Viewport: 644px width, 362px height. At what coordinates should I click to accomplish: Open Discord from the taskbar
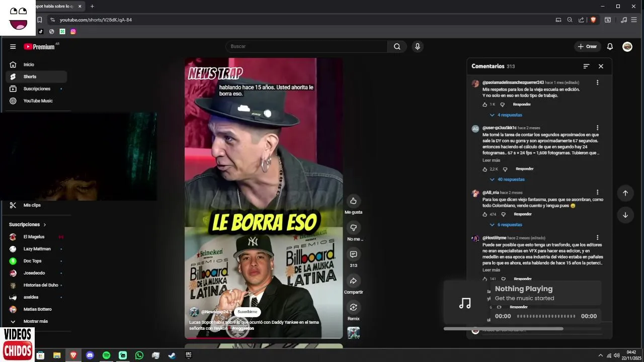(90, 355)
